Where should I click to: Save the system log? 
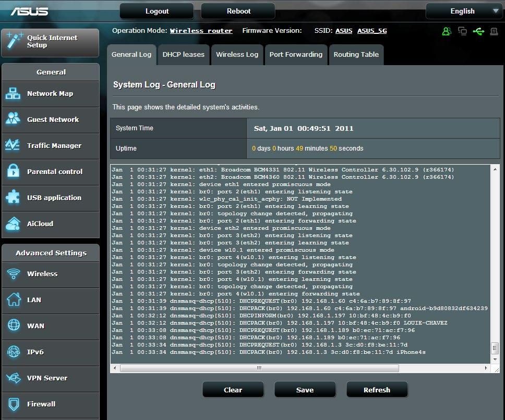305,390
